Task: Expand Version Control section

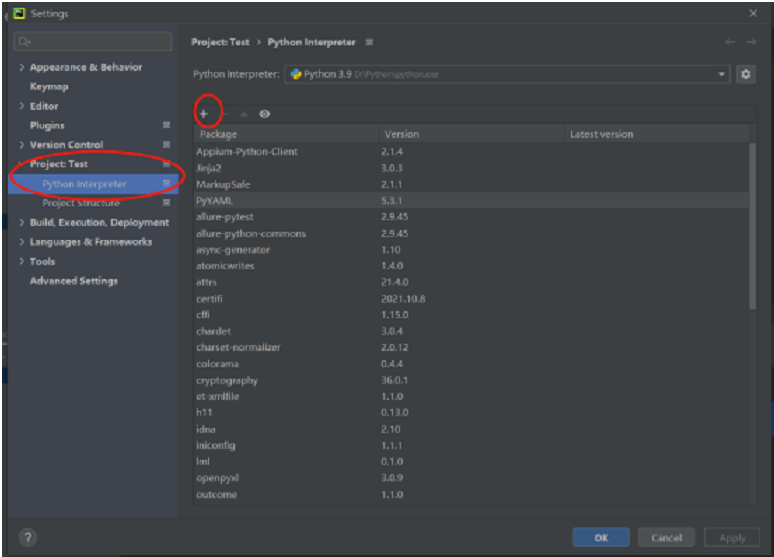Action: (x=21, y=144)
